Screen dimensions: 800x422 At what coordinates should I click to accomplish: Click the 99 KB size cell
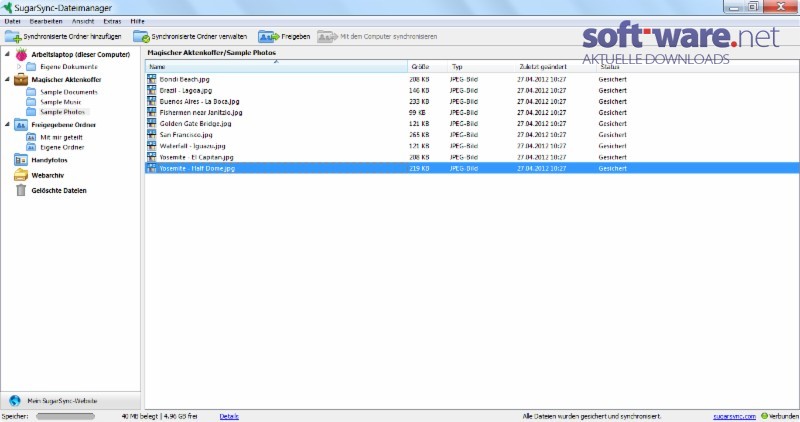click(417, 112)
